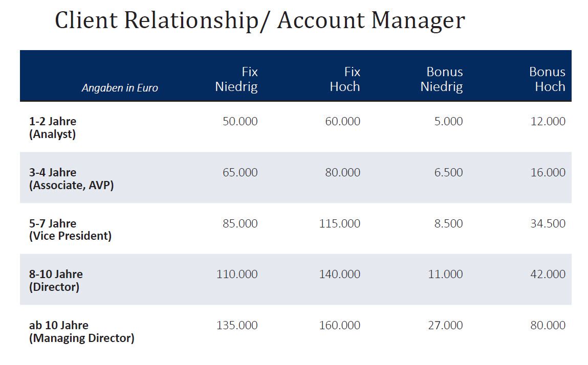The height and width of the screenshot is (365, 588).
Task: Select the Fix Niedrig column header
Action: point(236,79)
